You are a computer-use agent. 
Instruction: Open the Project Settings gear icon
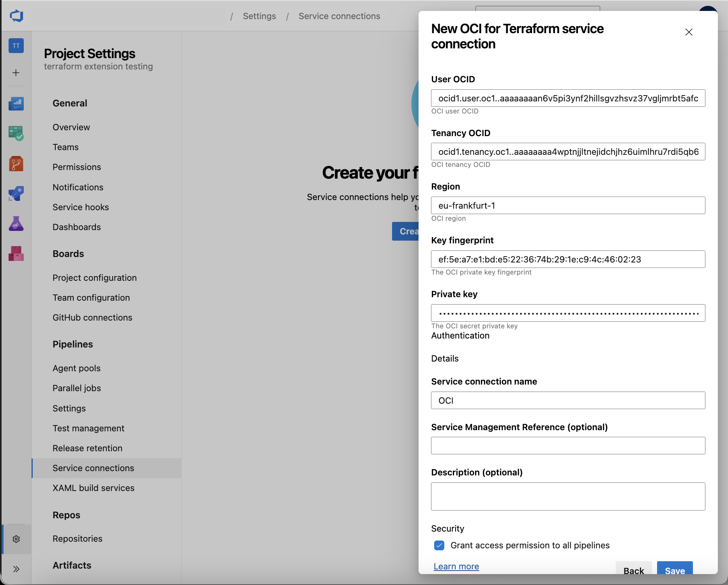16,539
